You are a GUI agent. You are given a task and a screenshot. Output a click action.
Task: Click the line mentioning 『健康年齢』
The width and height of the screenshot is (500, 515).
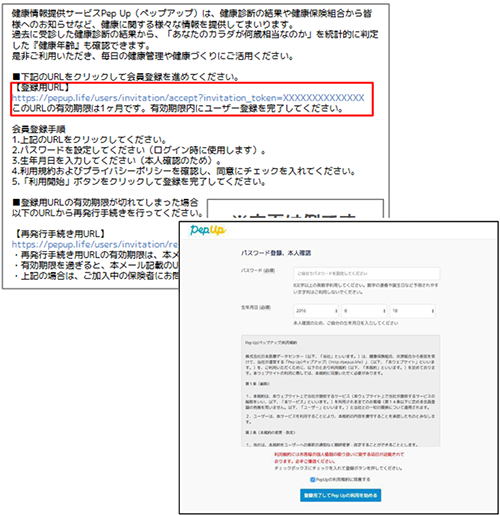81,45
